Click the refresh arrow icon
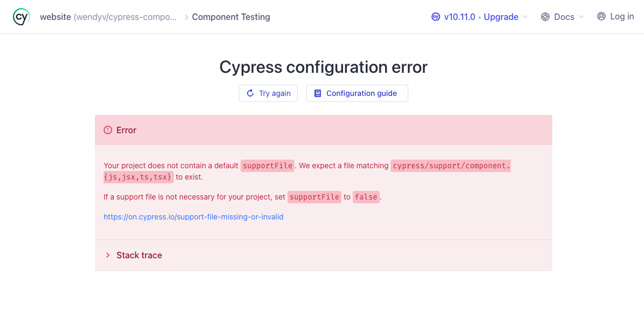Screen dimensions: 644x323 pos(250,93)
